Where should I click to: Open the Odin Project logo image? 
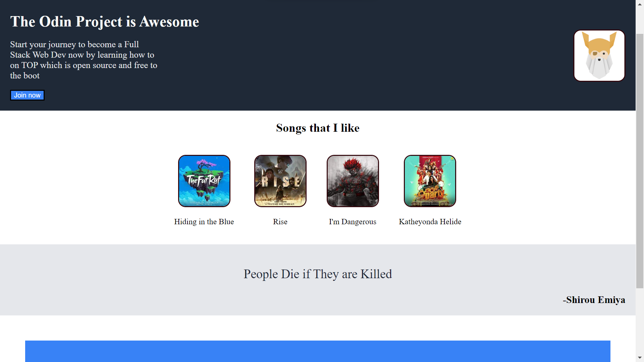point(599,56)
